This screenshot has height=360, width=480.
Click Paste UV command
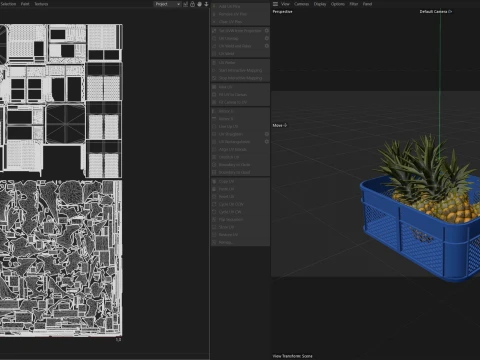click(240, 189)
